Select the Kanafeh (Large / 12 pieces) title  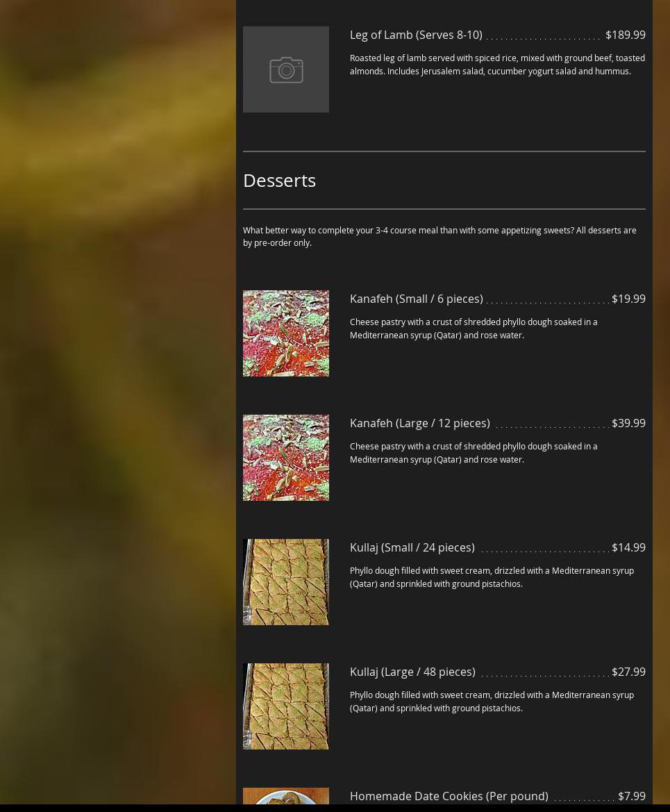[420, 423]
